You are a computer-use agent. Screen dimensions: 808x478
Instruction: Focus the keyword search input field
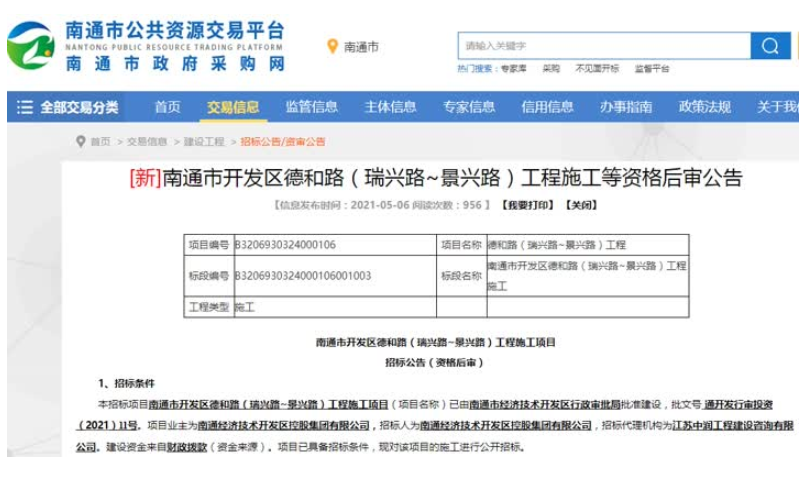(604, 46)
